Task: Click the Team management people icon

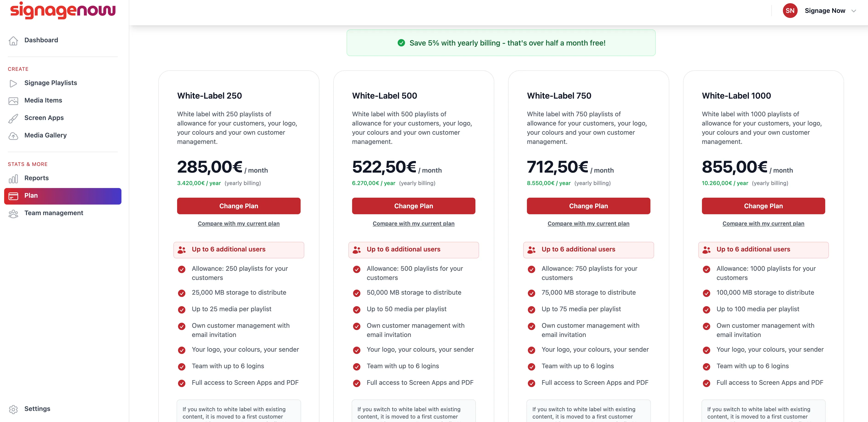Action: [x=13, y=214]
